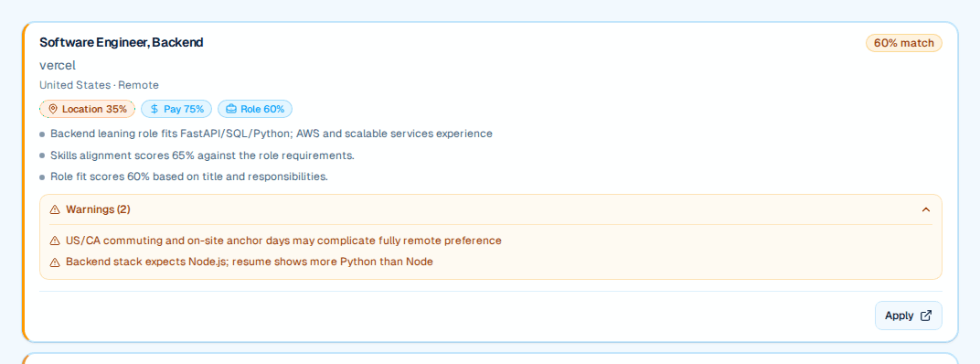
Task: Collapse the Warnings section with chevron
Action: coord(926,209)
